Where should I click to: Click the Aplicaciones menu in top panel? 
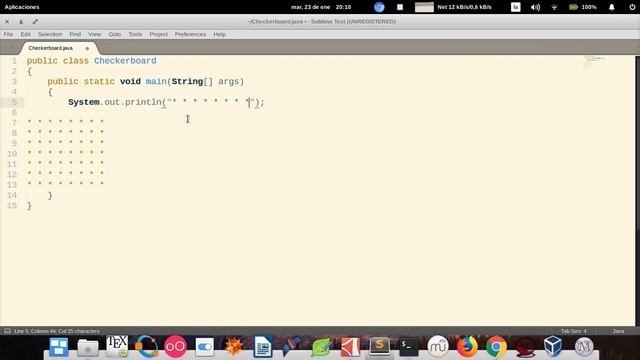(x=22, y=7)
